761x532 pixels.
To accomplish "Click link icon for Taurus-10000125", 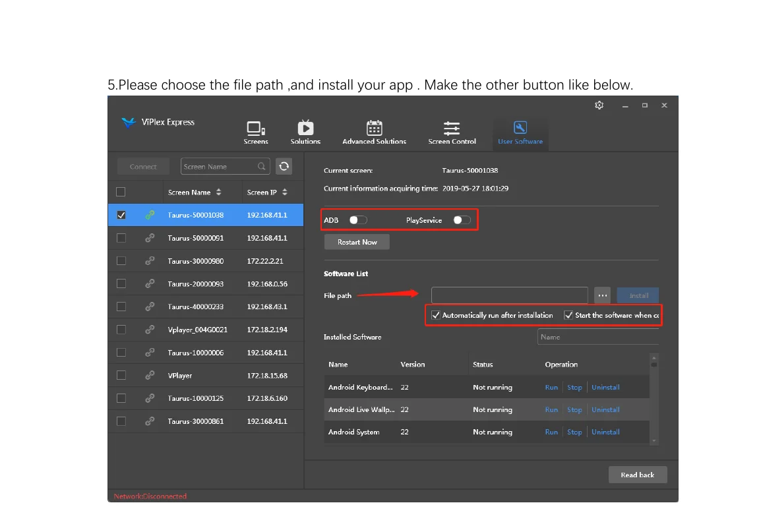I will coord(150,398).
